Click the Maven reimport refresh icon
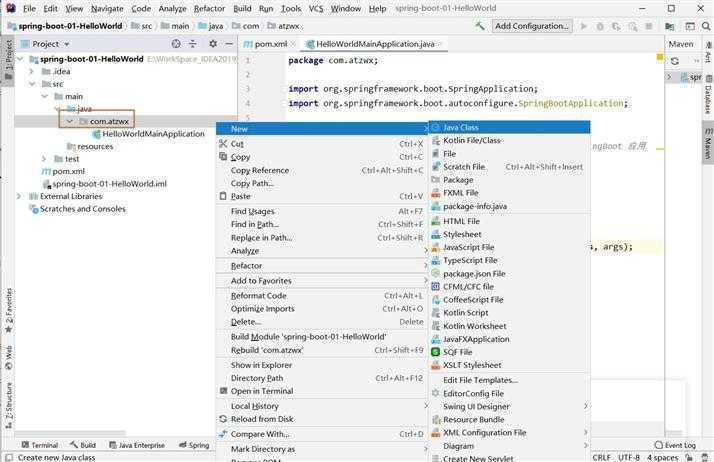The width and height of the screenshot is (714, 462). coord(674,61)
